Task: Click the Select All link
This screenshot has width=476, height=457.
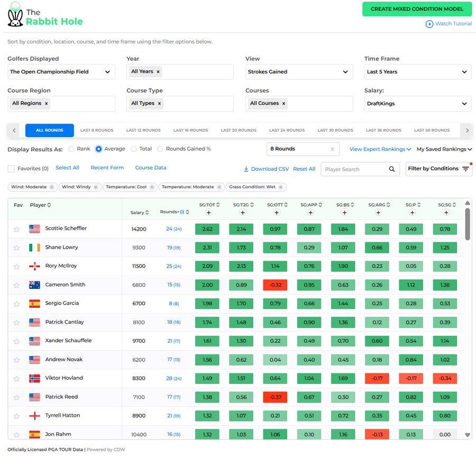Action: (x=67, y=168)
